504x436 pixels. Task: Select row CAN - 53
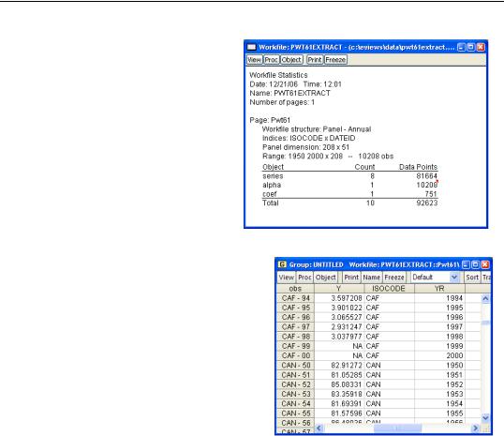[x=295, y=394]
